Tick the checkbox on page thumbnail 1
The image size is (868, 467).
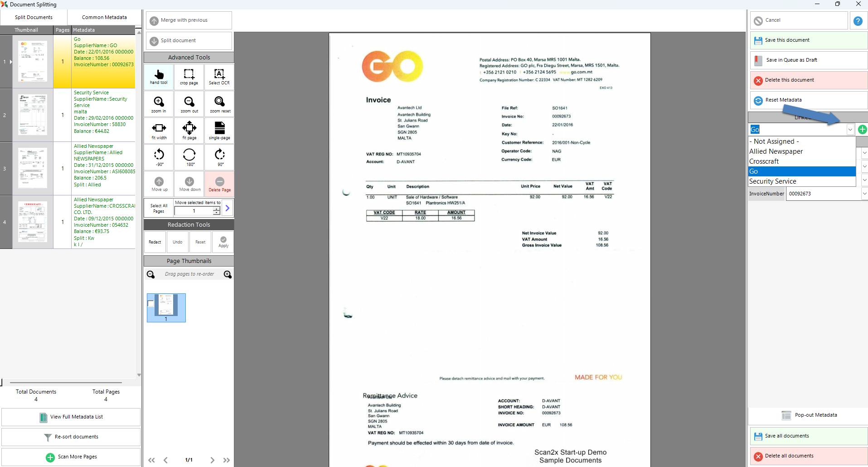click(x=151, y=304)
